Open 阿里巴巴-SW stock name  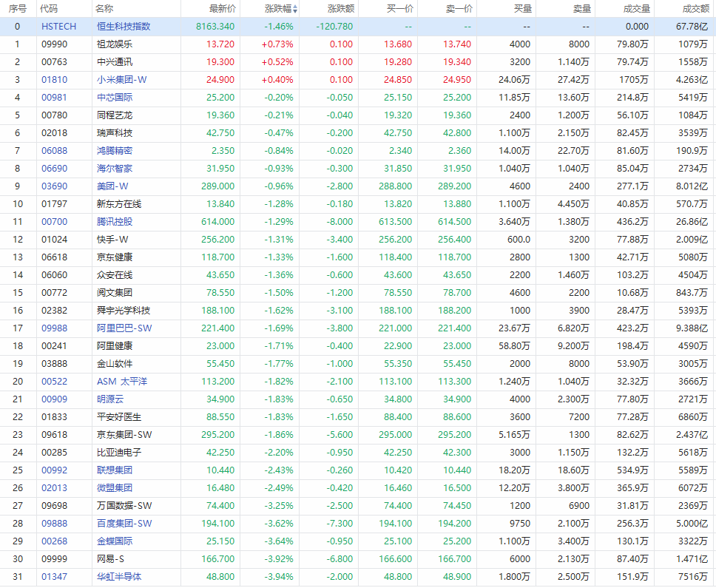point(125,328)
